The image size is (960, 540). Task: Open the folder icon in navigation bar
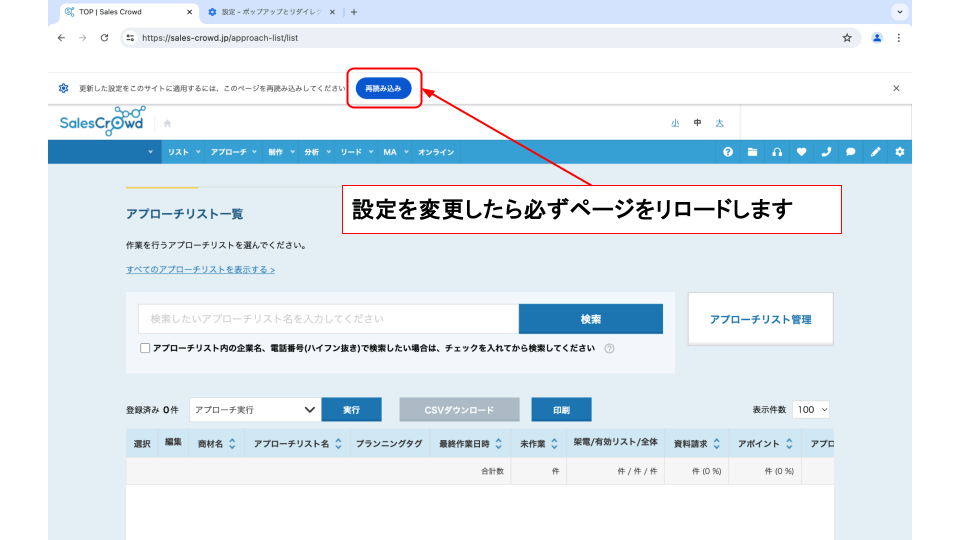[x=753, y=152]
